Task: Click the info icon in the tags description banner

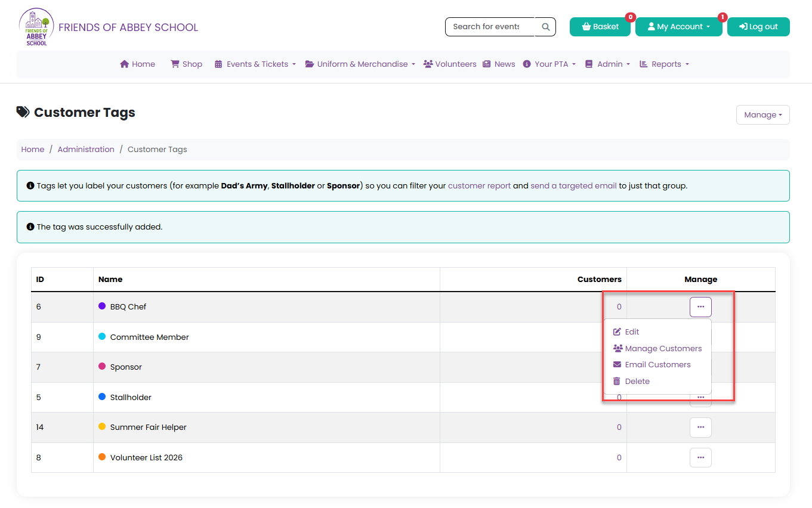Action: (x=30, y=185)
